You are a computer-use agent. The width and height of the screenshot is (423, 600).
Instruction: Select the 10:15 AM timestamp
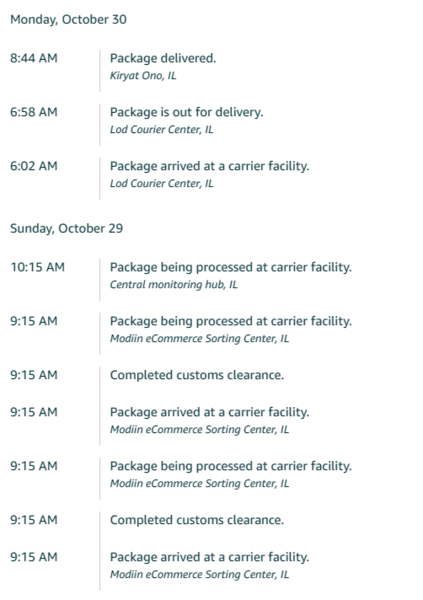click(x=38, y=267)
